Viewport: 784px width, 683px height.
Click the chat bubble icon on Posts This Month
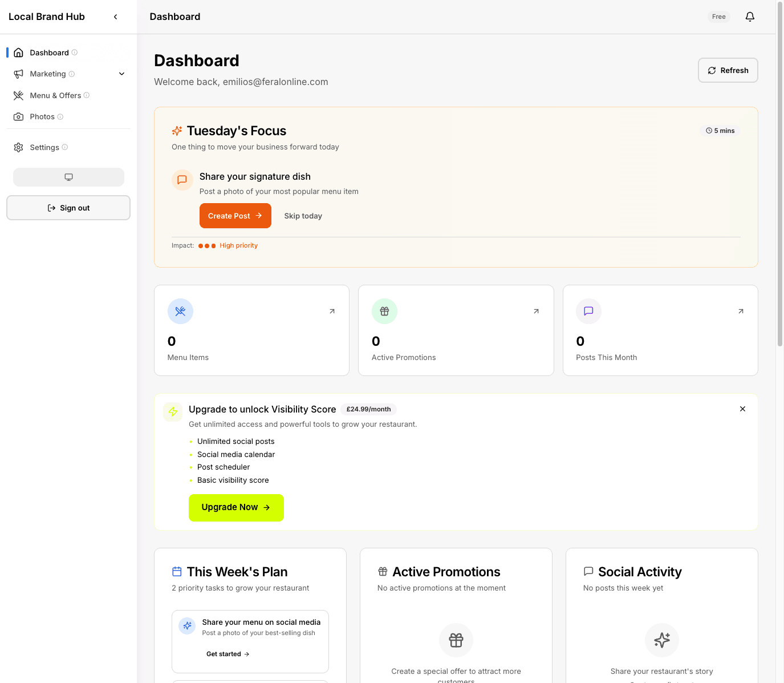[x=588, y=311]
